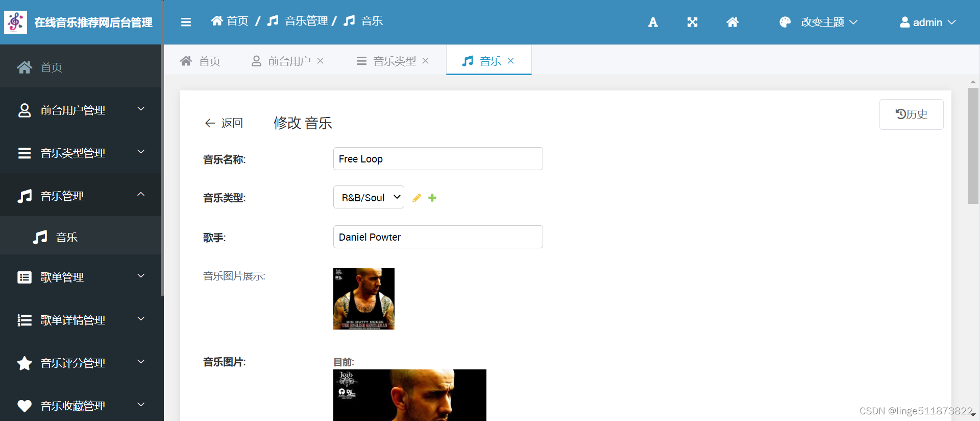Close the 前台用户 tab
This screenshot has width=980, height=421.
coord(321,61)
